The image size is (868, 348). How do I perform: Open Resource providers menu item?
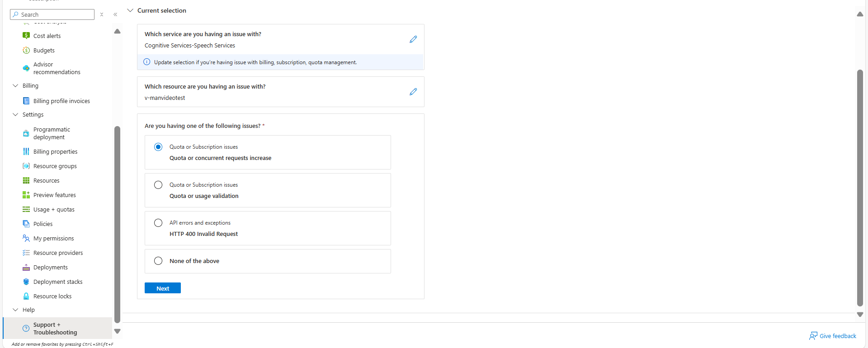pyautogui.click(x=57, y=253)
